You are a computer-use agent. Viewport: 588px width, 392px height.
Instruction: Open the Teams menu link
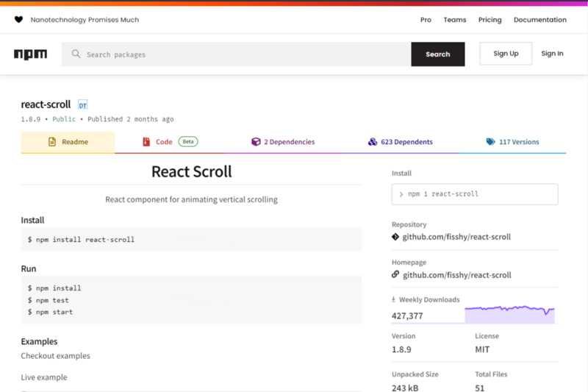(x=455, y=20)
